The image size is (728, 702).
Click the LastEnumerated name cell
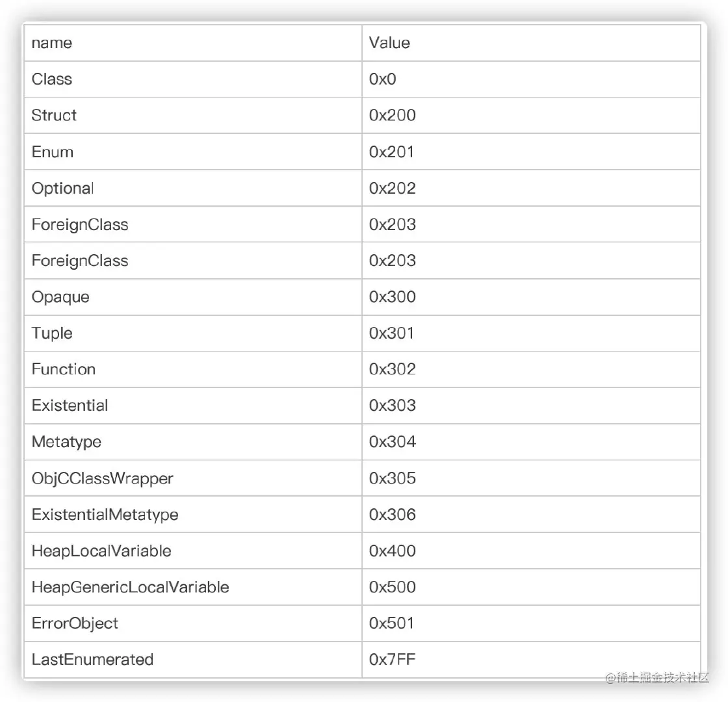(92, 660)
